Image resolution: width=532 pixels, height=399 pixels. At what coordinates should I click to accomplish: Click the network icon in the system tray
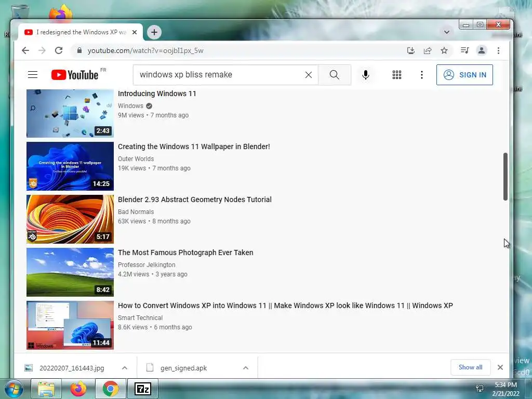point(480,388)
